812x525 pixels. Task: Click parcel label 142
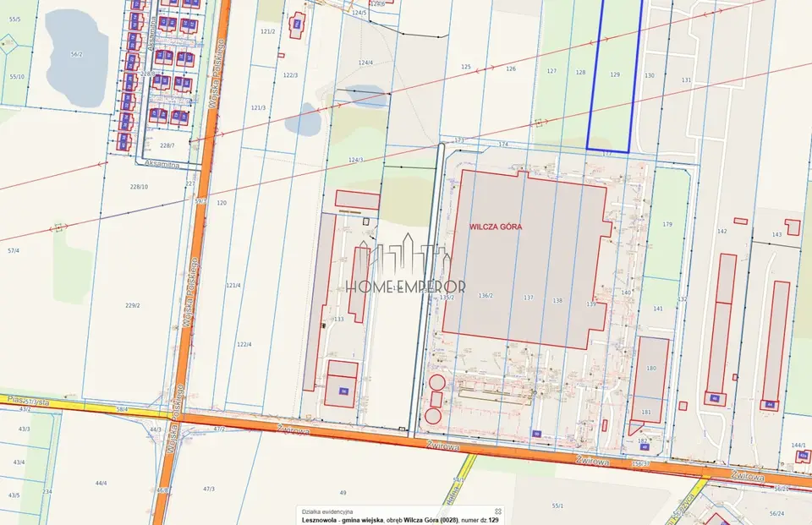pos(721,232)
